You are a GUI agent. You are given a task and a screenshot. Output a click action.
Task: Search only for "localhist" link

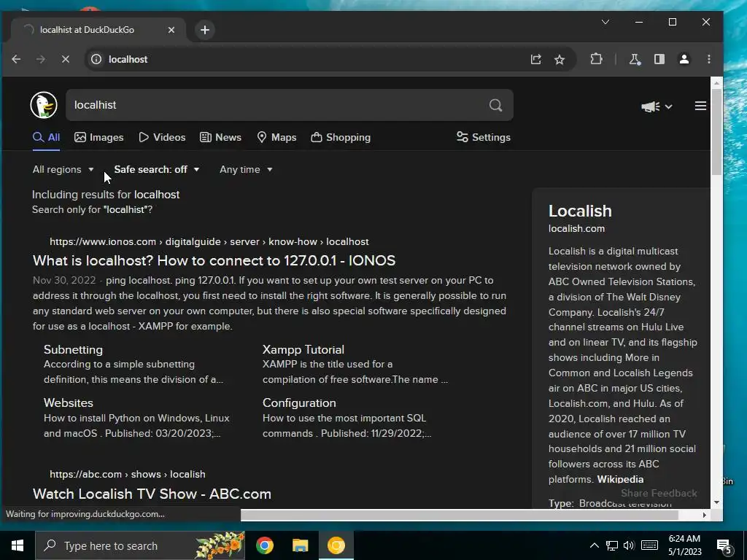click(92, 209)
